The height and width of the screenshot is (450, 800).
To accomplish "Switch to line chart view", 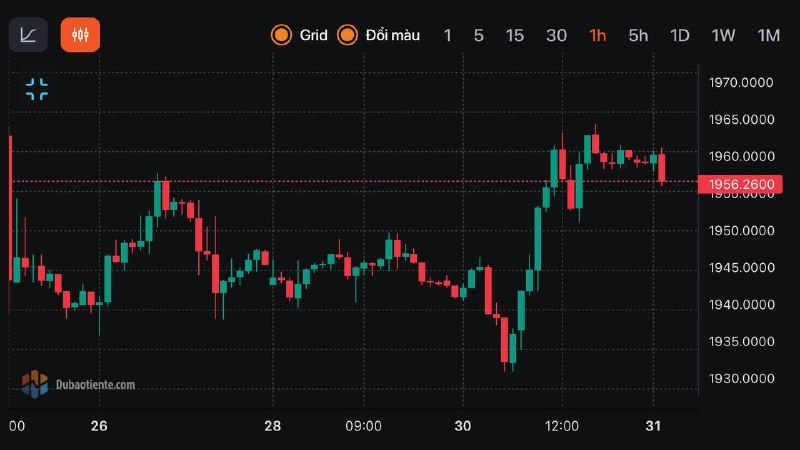I will tap(28, 35).
